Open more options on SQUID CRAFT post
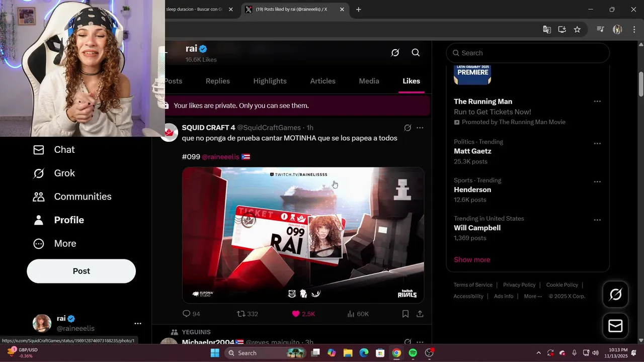 pos(420,128)
